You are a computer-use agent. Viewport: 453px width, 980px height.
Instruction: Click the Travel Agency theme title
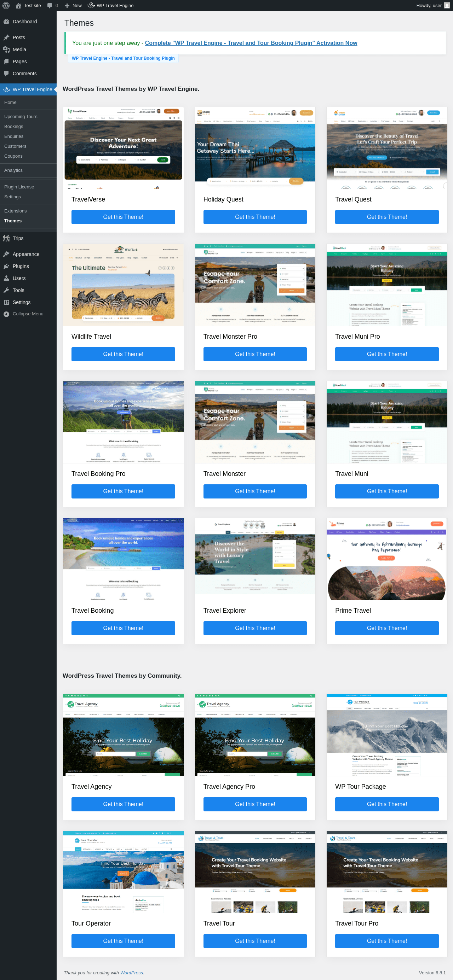pos(91,787)
